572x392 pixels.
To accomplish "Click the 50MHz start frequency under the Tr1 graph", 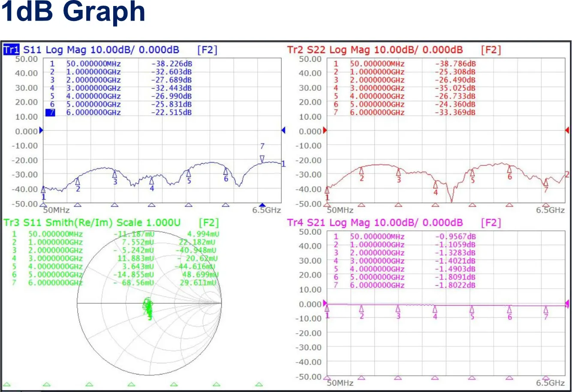I will tap(57, 210).
